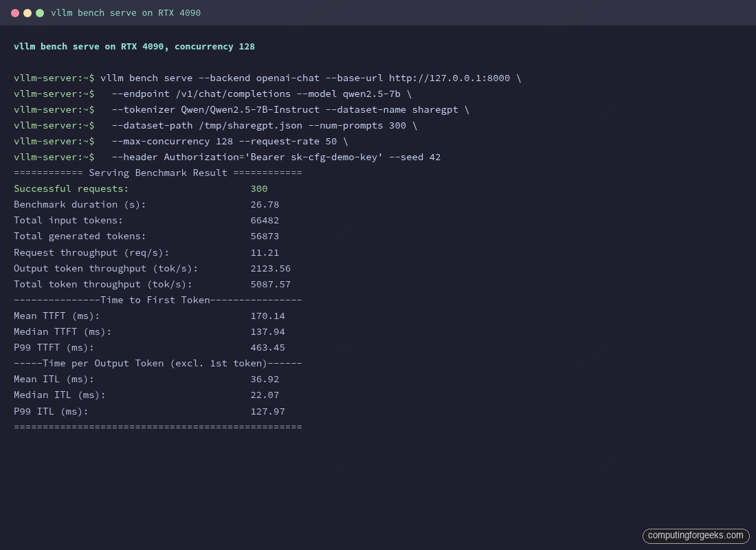
Task: Click the request throughput value 11.21
Action: [265, 253]
